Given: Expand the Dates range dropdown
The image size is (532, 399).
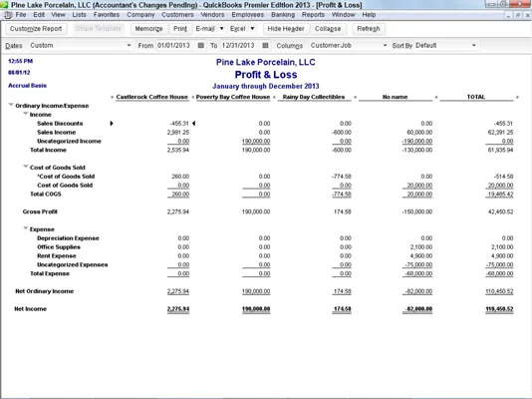Looking at the screenshot, I should pyautogui.click(x=129, y=46).
